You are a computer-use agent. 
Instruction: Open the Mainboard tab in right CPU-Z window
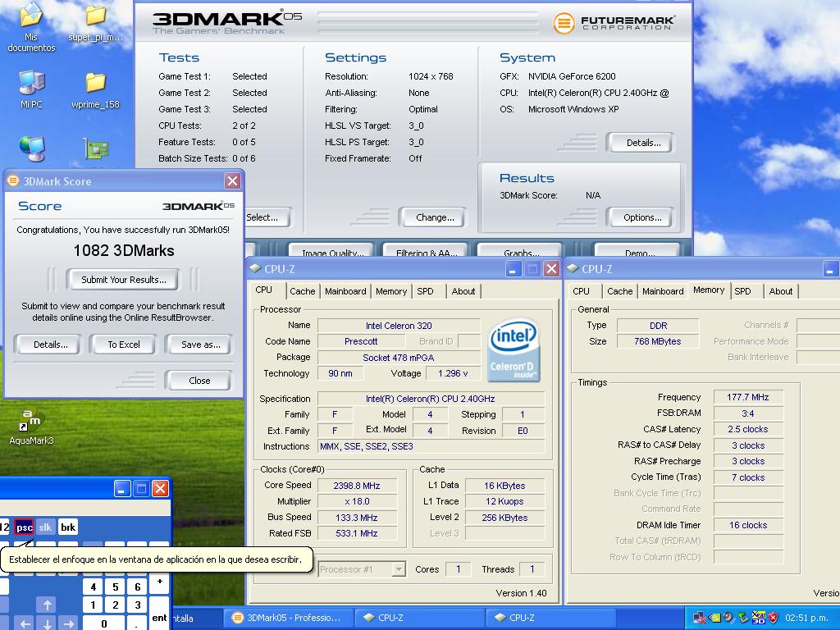[x=663, y=291]
